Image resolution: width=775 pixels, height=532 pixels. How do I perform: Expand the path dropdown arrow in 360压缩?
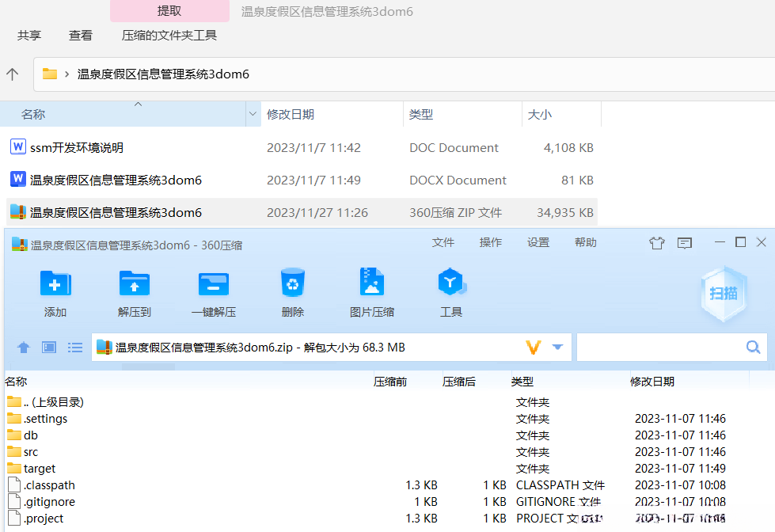pos(557,347)
